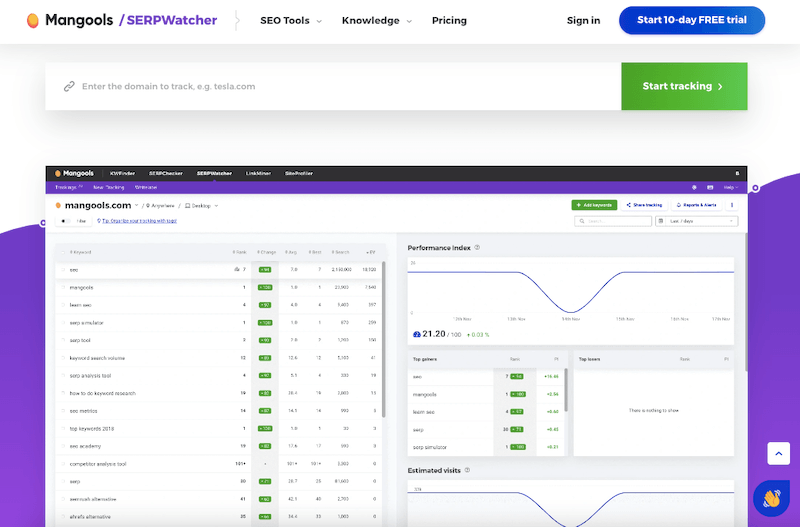Image resolution: width=800 pixels, height=527 pixels.
Task: Open Trackings in the purple submenu
Action: tap(68, 187)
